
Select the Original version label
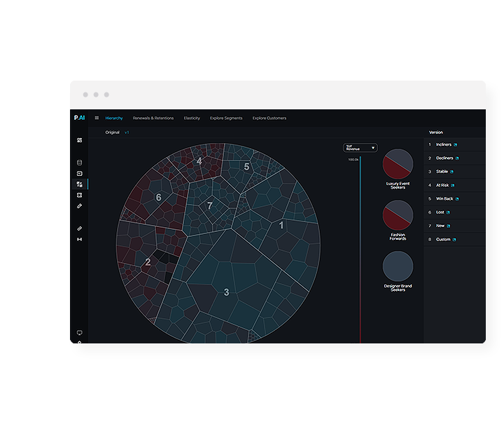pos(113,132)
